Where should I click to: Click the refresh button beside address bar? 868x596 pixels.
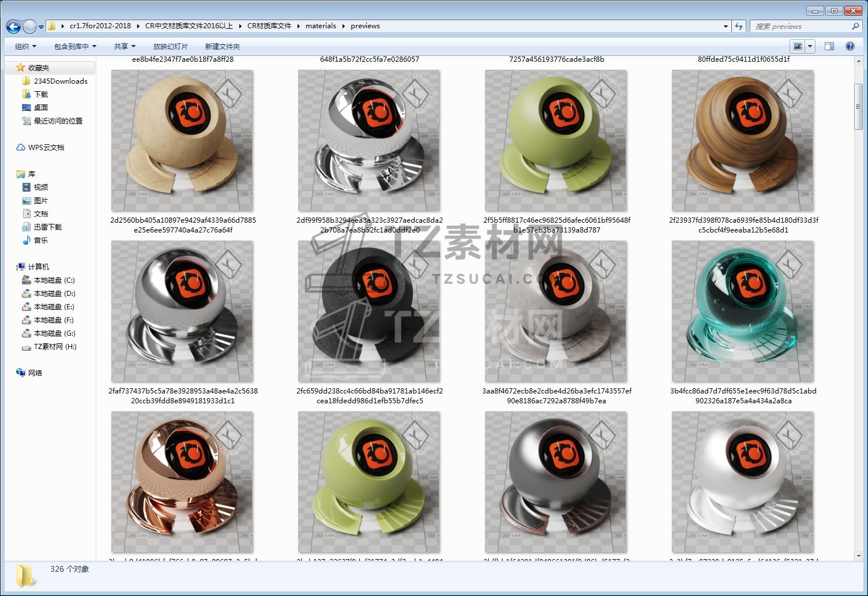[x=739, y=26]
